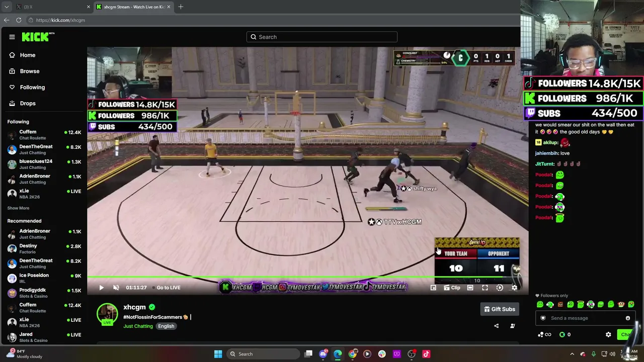Click the Gift Subs button
This screenshot has width=644, height=362.
pos(500,309)
